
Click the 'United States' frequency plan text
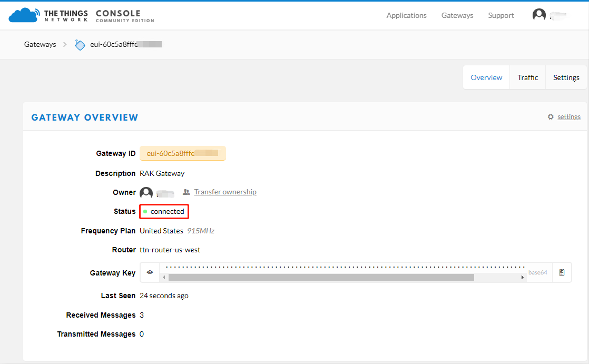point(162,231)
